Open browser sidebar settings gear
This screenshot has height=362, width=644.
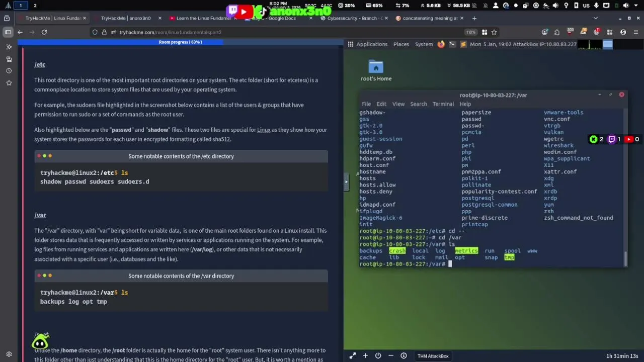point(9,354)
